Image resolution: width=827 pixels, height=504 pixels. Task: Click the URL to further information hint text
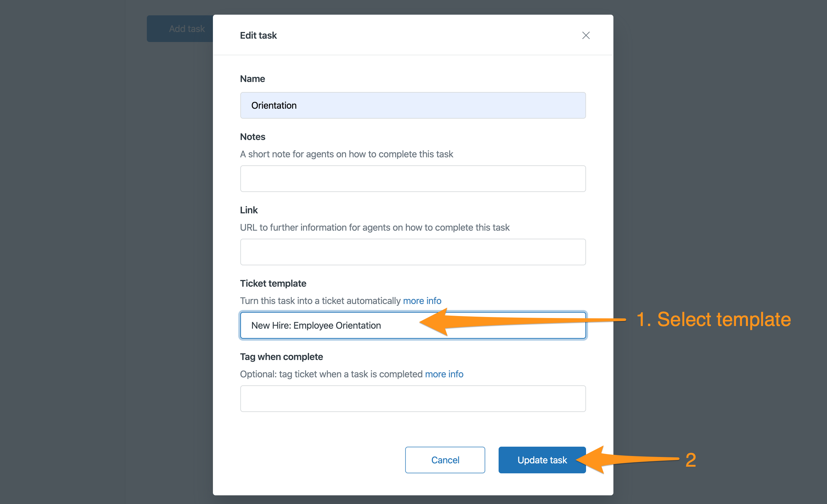pos(374,227)
